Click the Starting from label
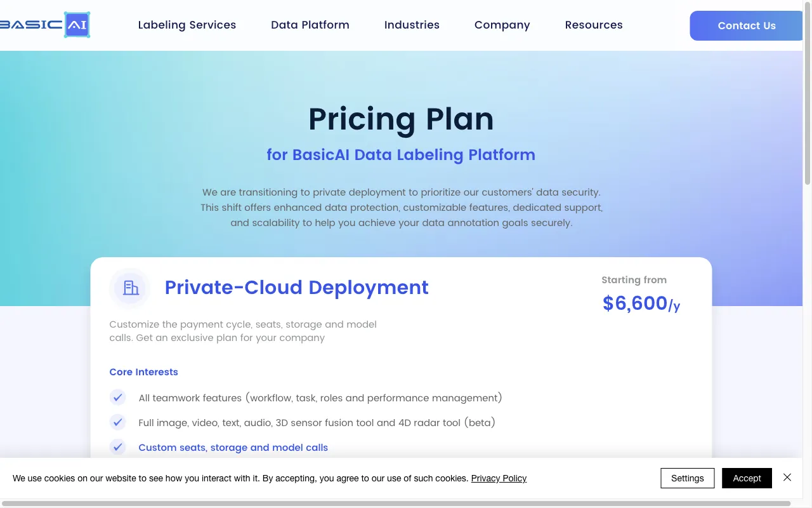Screen dimensions: 812x508 [634, 280]
